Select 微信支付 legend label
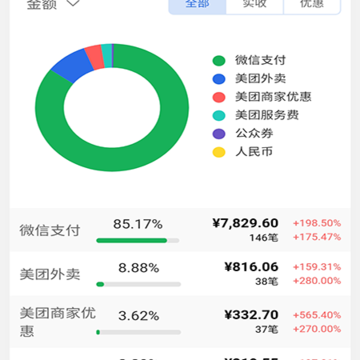 [x=260, y=60]
